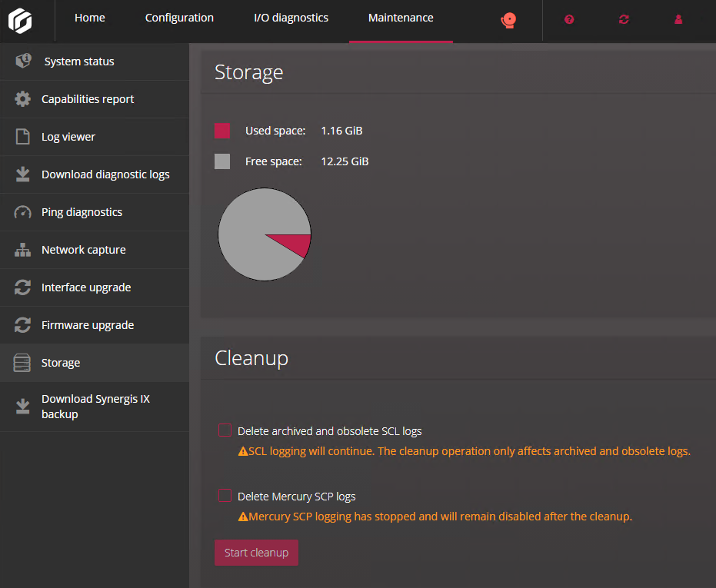716x588 pixels.
Task: Click the refresh arrows icon in header
Action: [624, 20]
